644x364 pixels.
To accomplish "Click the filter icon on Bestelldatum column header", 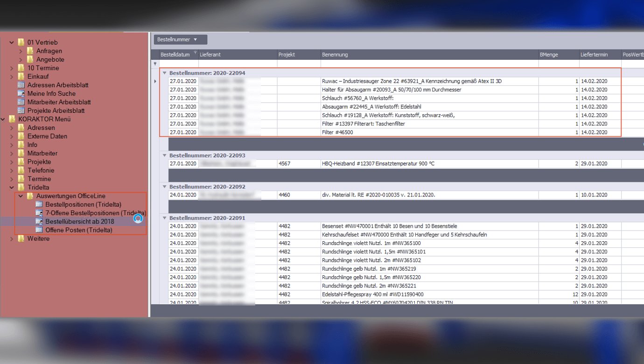I will (196, 53).
